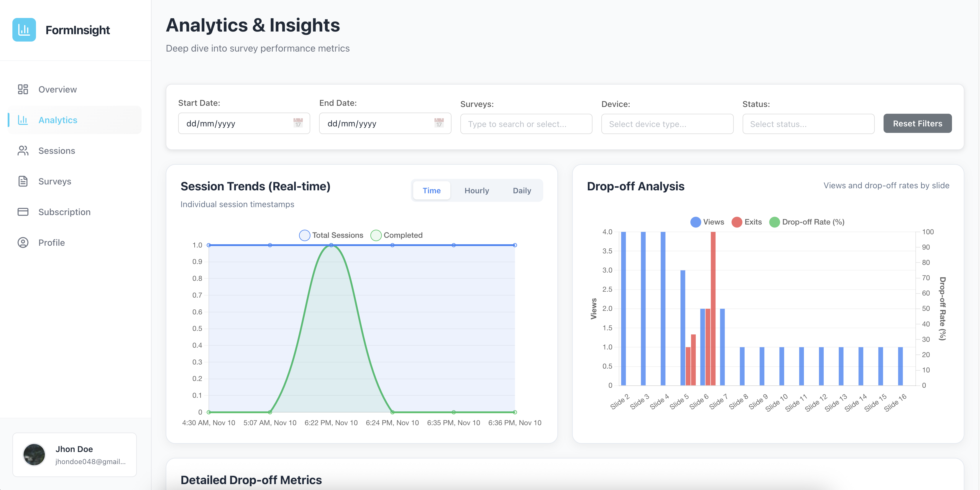Open the End Date calendar picker icon
980x490 pixels.
pos(439,123)
